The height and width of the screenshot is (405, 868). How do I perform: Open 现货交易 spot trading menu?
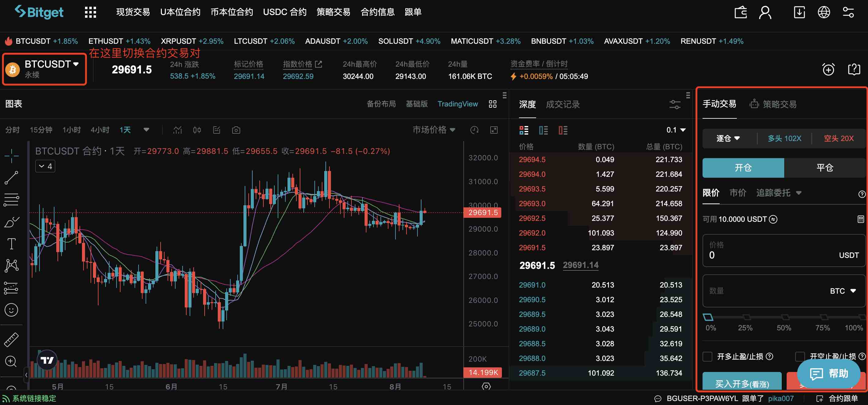point(133,12)
